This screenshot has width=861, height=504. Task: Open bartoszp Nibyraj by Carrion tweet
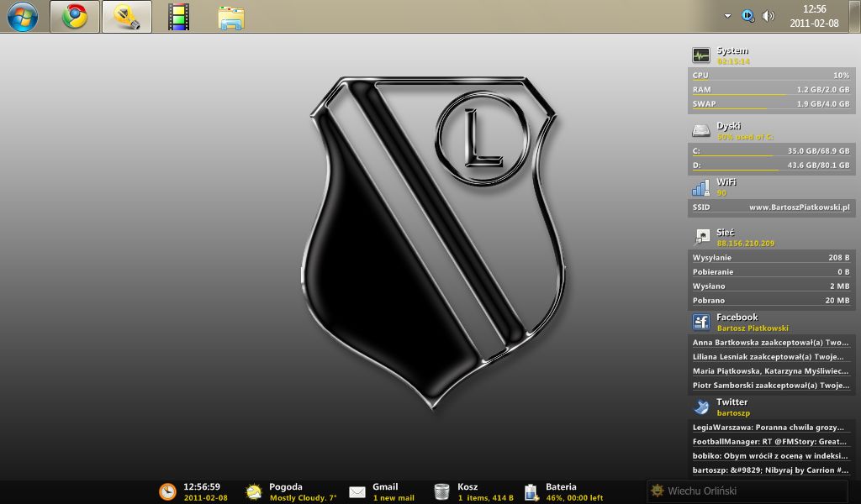click(771, 470)
